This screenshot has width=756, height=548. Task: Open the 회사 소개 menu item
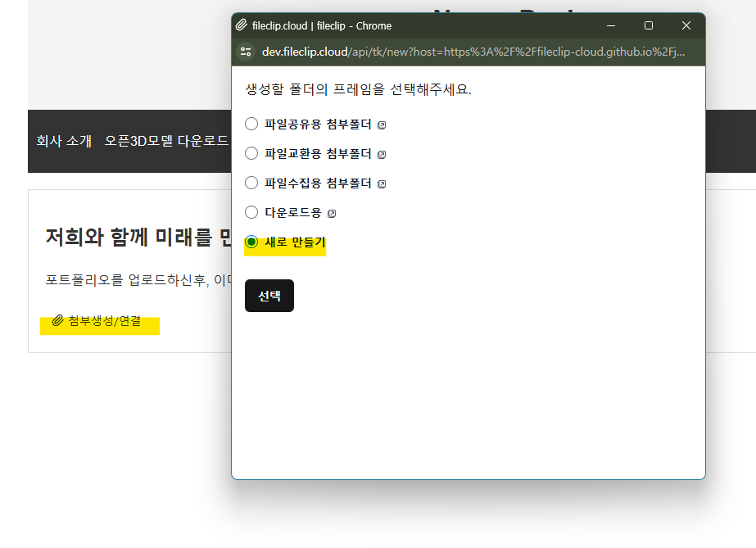63,141
